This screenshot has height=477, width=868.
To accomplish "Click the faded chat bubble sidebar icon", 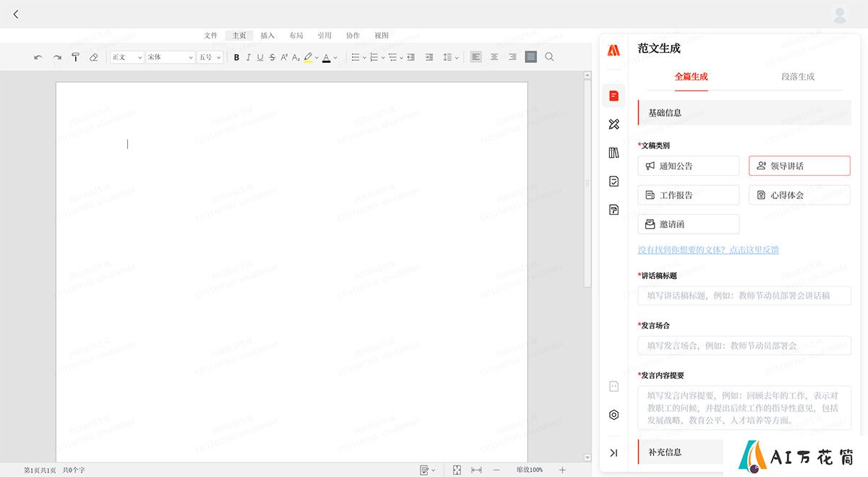I will pos(613,387).
